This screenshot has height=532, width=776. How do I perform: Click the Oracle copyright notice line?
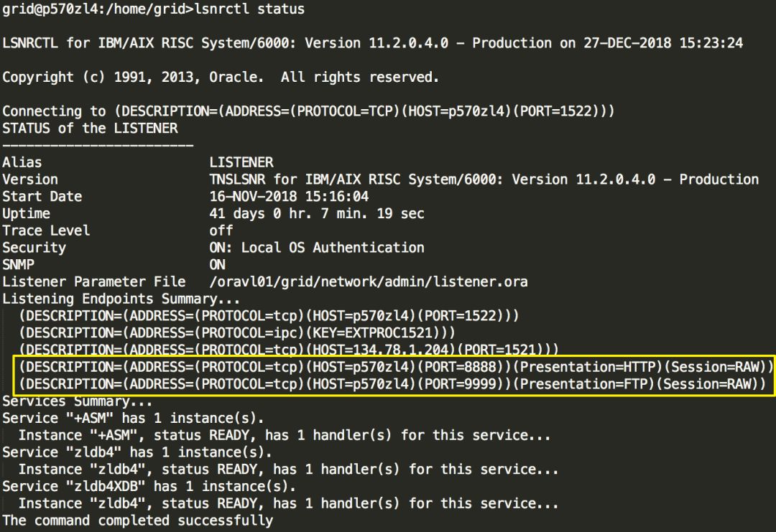(220, 77)
